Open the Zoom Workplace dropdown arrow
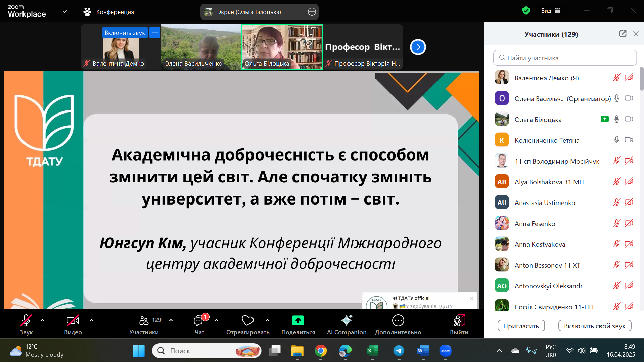This screenshot has height=362, width=644. (65, 12)
